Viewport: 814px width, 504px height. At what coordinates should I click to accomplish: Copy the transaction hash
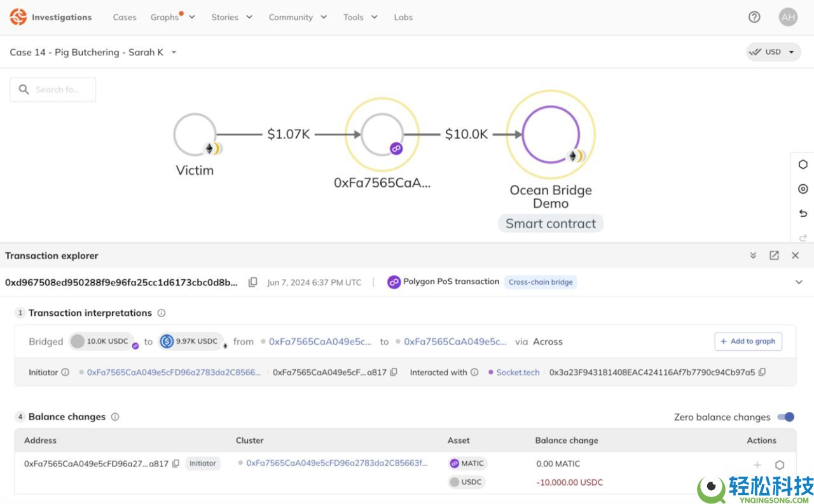[252, 282]
